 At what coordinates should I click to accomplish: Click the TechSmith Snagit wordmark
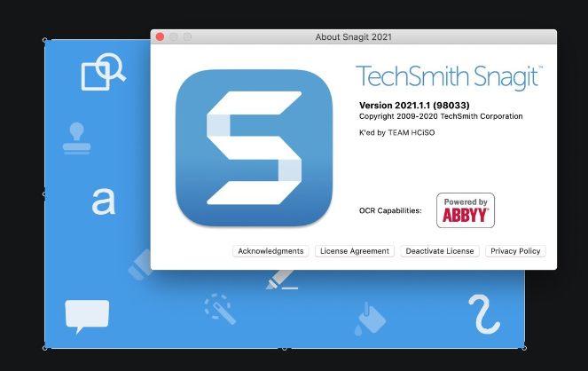coord(450,77)
